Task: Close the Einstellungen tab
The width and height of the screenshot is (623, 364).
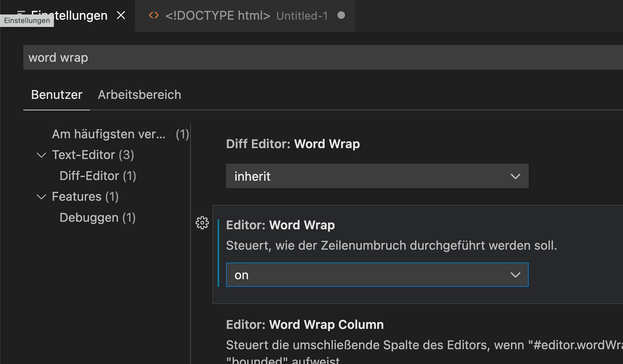Action: click(x=121, y=15)
